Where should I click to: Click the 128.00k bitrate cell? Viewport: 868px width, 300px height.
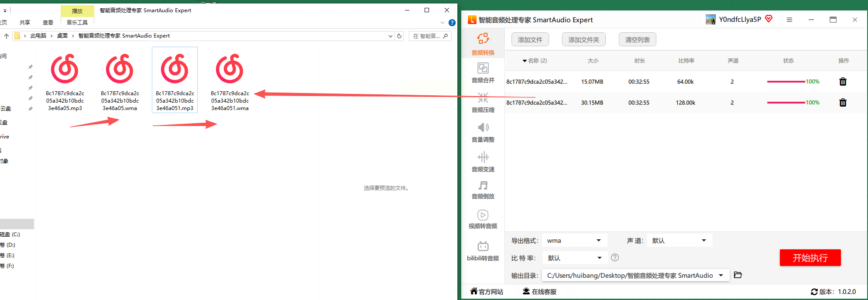(686, 103)
